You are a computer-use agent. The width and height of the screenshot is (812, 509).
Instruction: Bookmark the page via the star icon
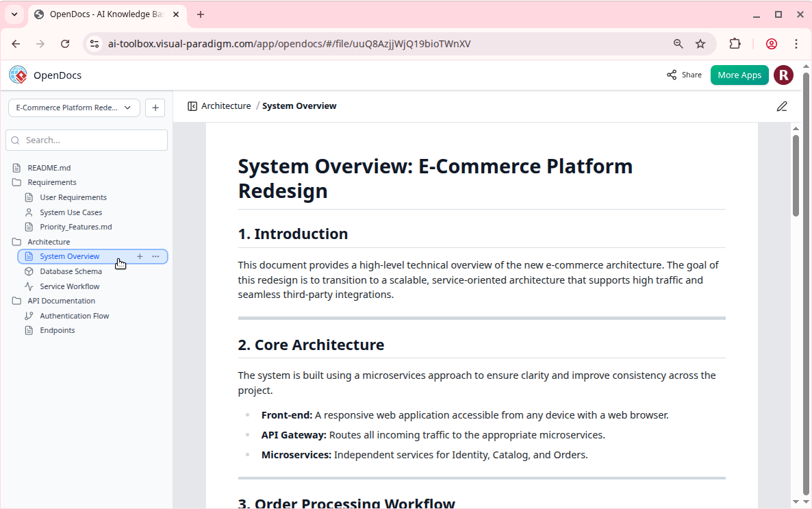[700, 43]
